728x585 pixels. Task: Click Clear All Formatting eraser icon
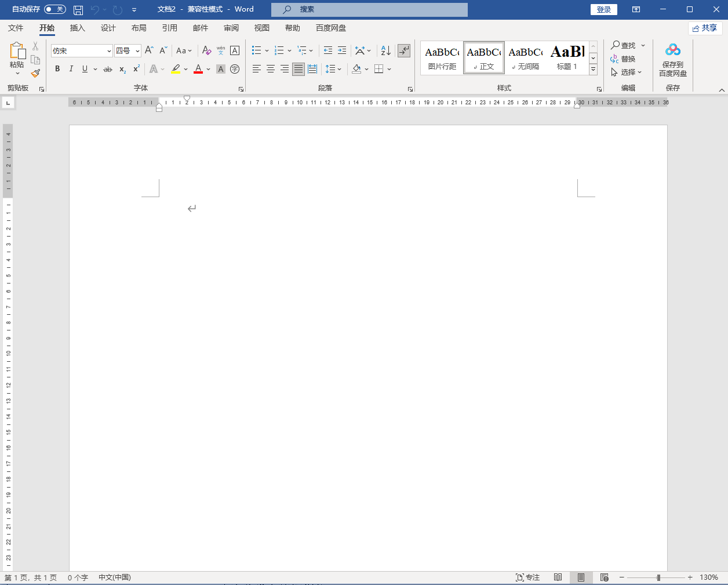point(206,51)
